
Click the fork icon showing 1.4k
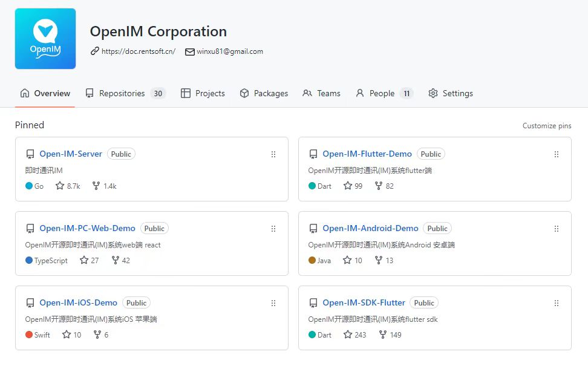tap(96, 186)
